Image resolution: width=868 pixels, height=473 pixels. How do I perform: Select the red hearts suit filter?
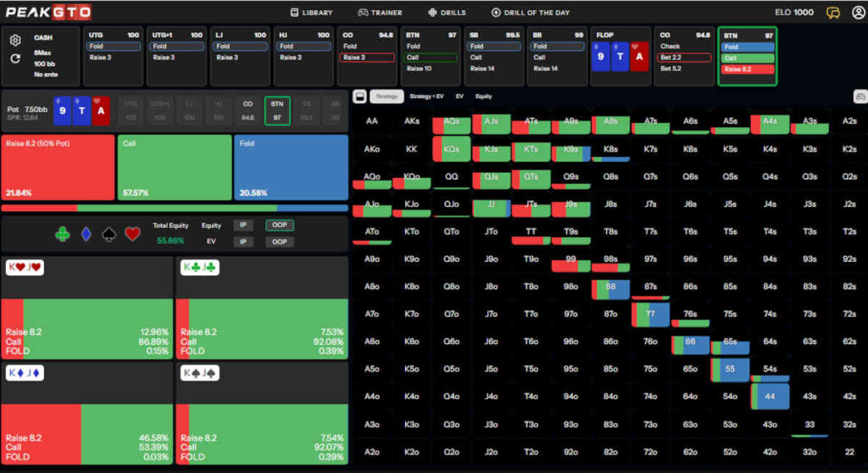pyautogui.click(x=132, y=234)
